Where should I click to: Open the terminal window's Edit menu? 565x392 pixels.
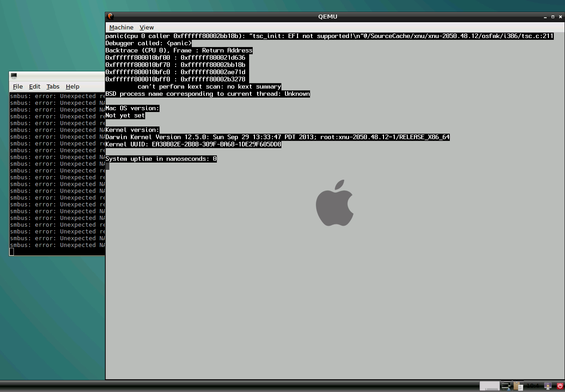[x=35, y=86]
